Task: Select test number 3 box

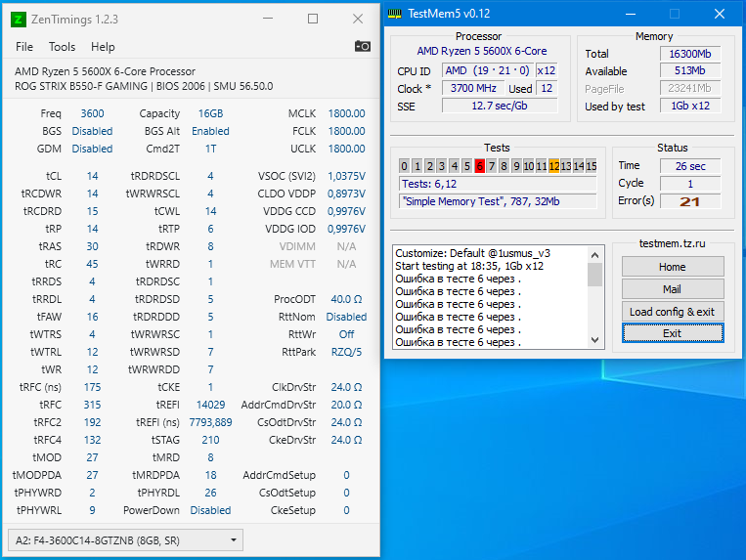Action: (x=442, y=166)
